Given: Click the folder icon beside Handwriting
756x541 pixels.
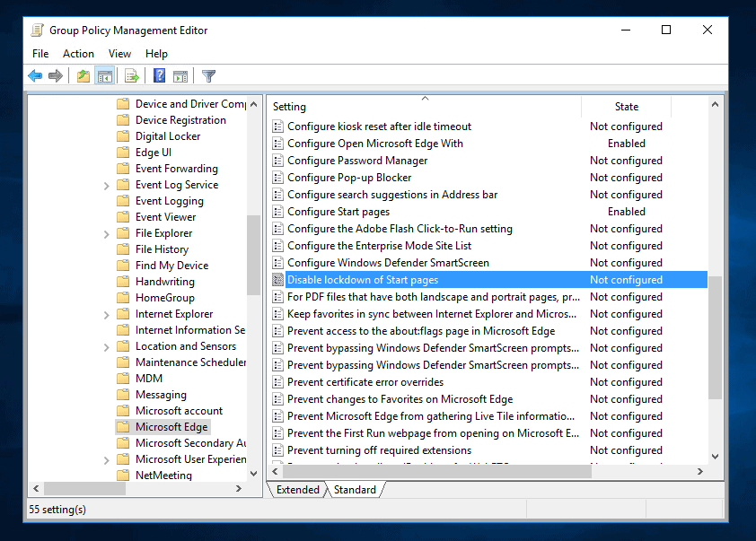Looking at the screenshot, I should pyautogui.click(x=123, y=282).
